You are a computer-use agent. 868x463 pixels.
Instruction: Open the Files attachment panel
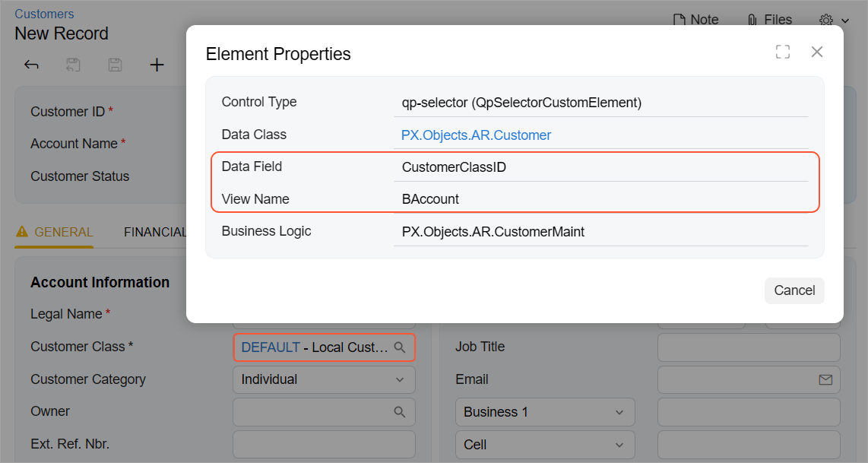point(769,20)
